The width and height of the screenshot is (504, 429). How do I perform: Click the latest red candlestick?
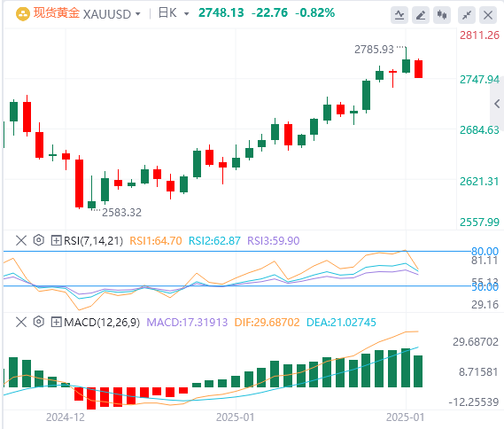(418, 69)
